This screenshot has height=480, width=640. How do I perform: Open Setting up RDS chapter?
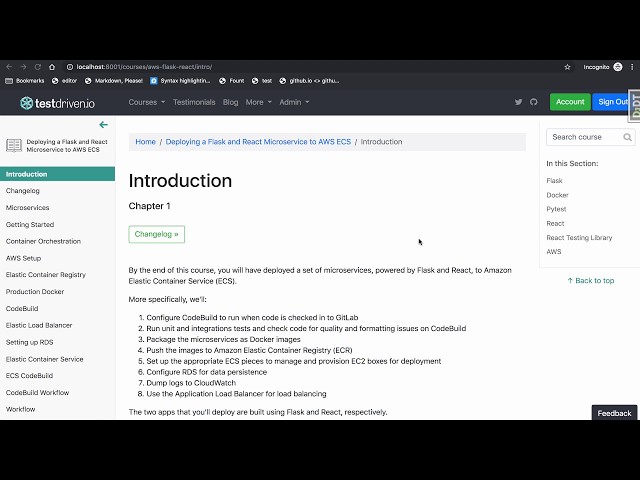tap(29, 342)
